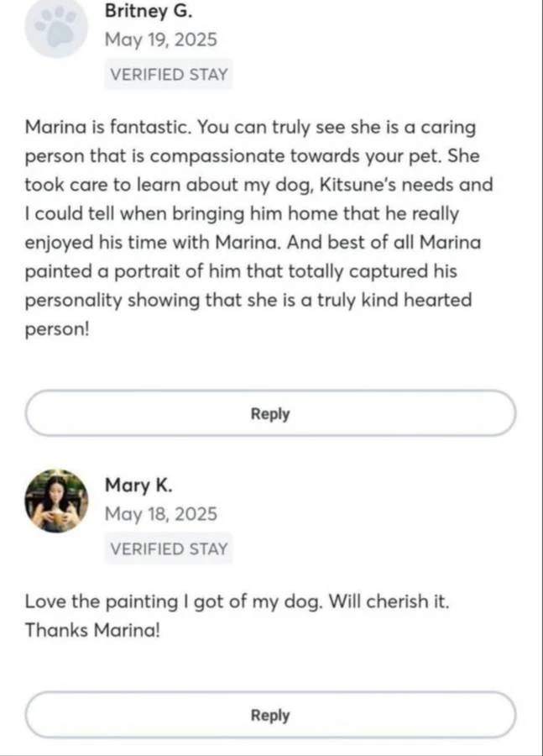
Task: Click "Love the painting" in Mary's review
Action: (x=101, y=601)
